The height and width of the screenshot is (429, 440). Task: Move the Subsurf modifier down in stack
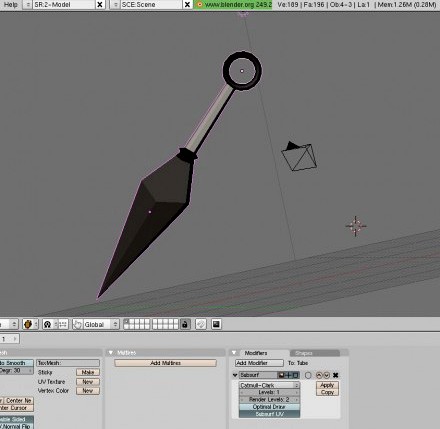(326, 375)
